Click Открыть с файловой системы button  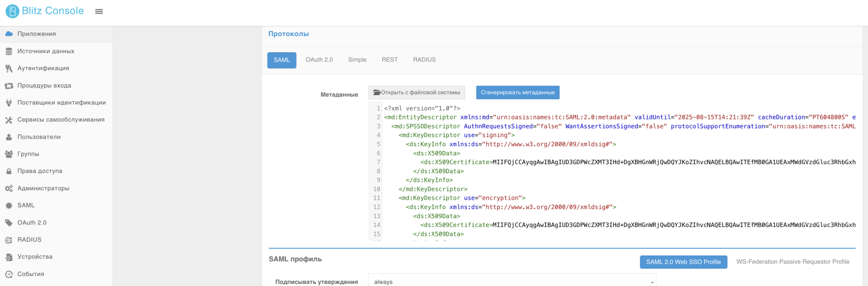click(x=416, y=93)
